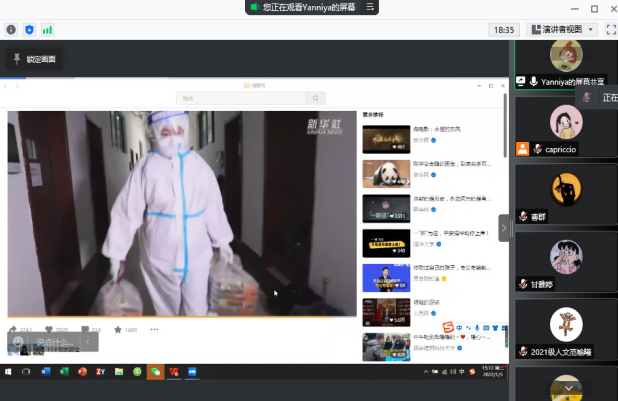This screenshot has width=618, height=401.
Task: Collapse chat input using left arrow
Action: 89,343
